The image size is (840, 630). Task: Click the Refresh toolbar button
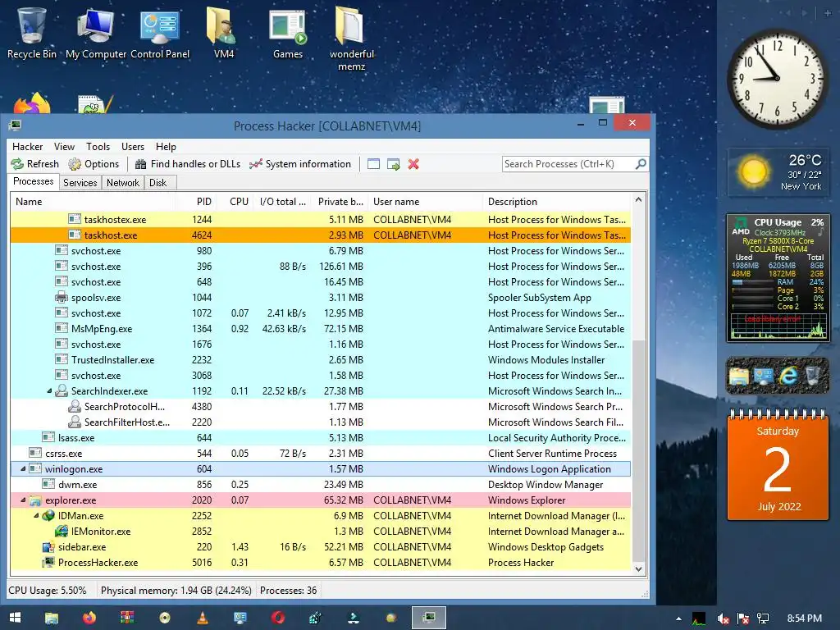click(x=34, y=164)
